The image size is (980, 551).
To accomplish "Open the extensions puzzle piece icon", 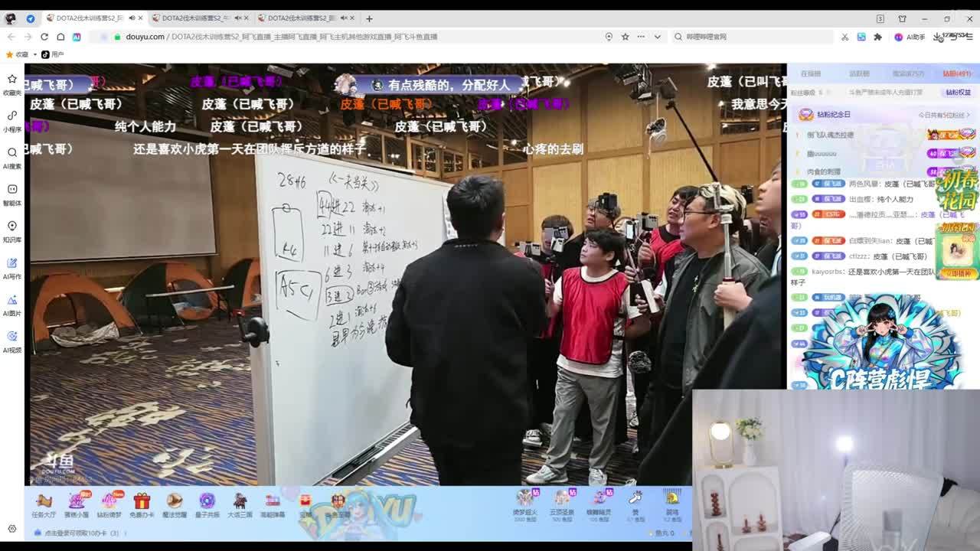I will (877, 37).
